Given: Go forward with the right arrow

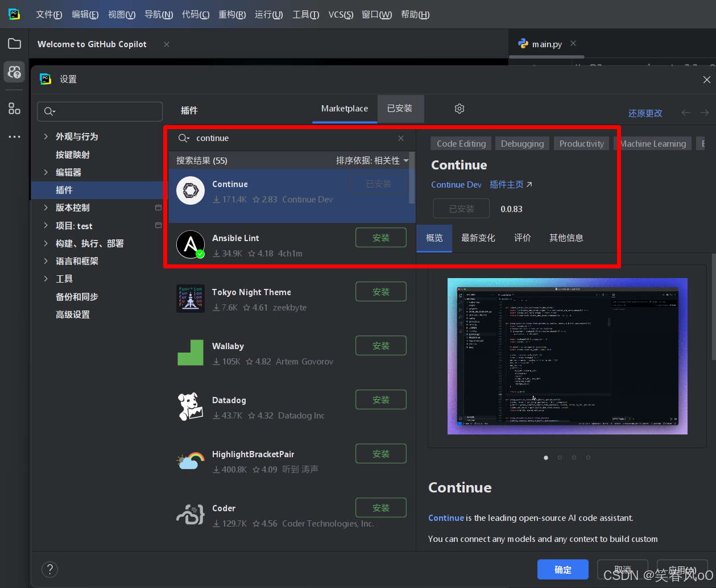Looking at the screenshot, I should [705, 113].
